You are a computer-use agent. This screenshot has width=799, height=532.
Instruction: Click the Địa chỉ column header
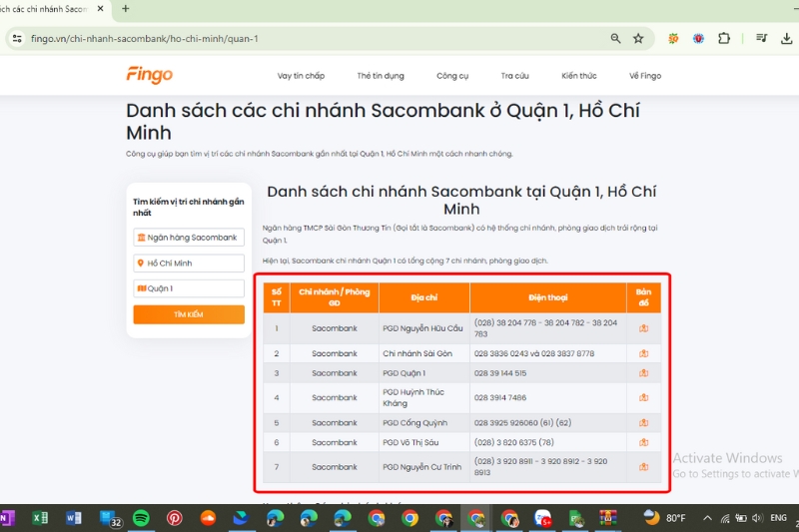coord(423,297)
